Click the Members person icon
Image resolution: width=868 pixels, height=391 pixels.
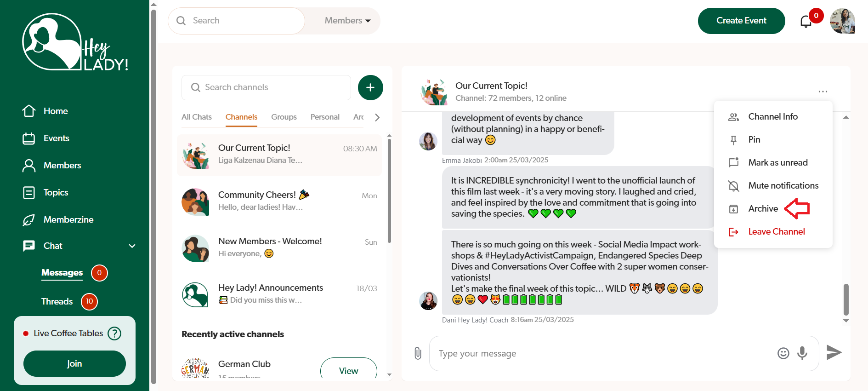[29, 165]
